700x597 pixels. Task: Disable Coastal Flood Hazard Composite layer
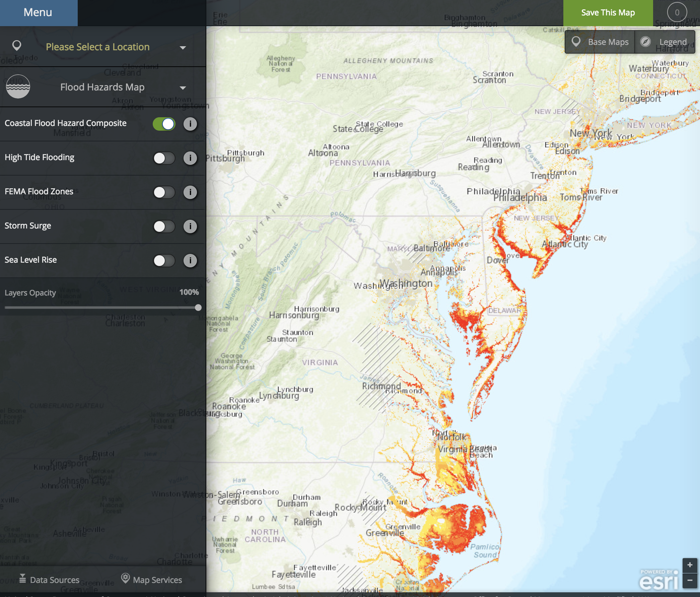pyautogui.click(x=164, y=124)
